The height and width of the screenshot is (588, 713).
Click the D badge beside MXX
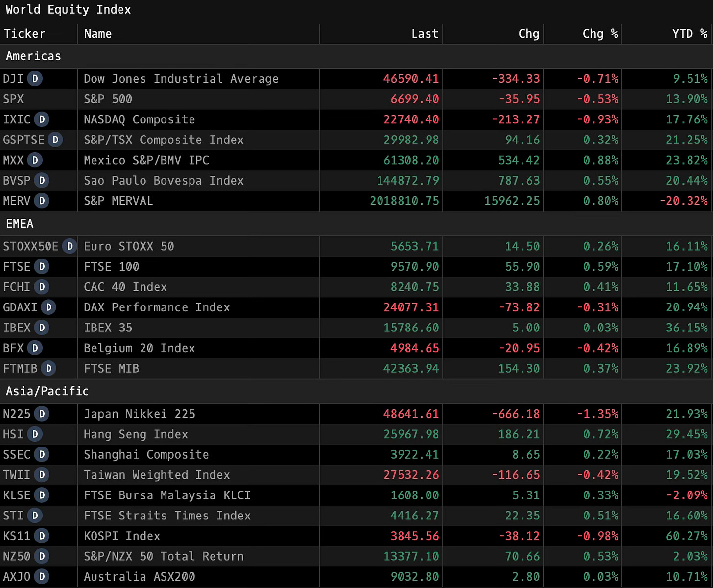coord(35,160)
